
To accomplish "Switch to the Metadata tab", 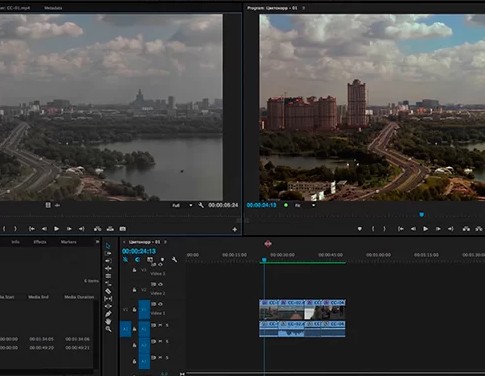I will (53, 8).
